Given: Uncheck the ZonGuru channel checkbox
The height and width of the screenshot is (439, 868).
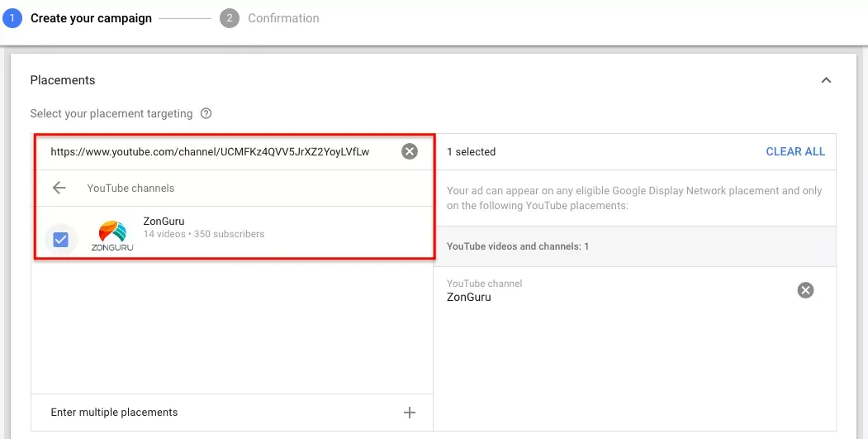Looking at the screenshot, I should click(x=60, y=240).
